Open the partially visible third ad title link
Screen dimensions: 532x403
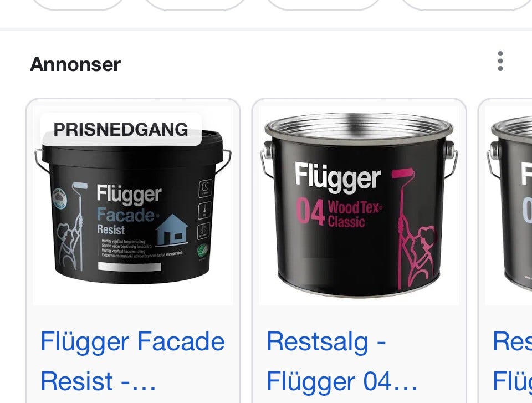tap(512, 361)
